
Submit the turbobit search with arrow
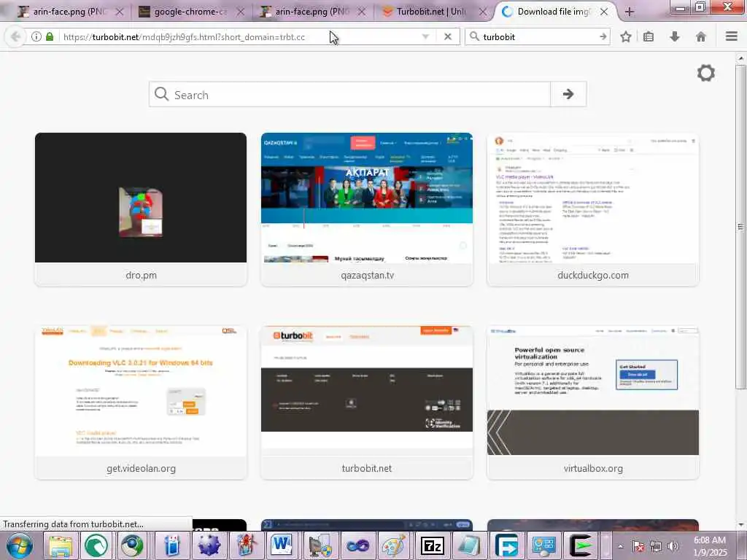(603, 36)
